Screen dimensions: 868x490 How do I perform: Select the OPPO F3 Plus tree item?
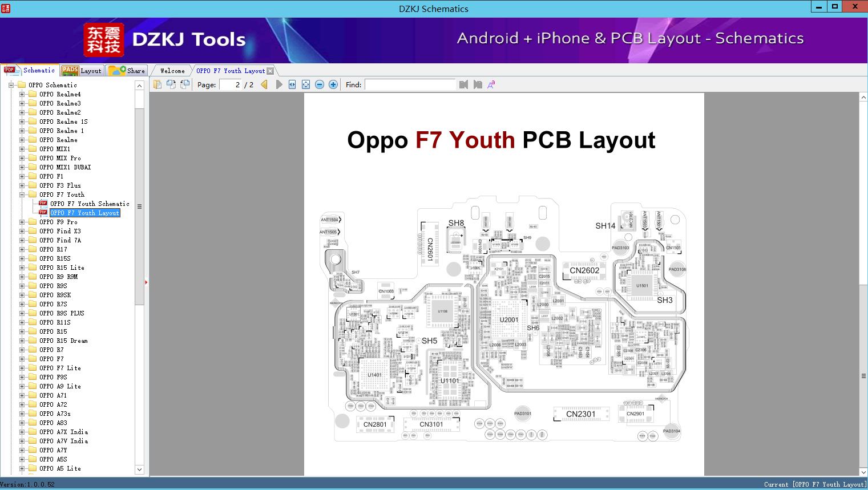click(x=60, y=185)
